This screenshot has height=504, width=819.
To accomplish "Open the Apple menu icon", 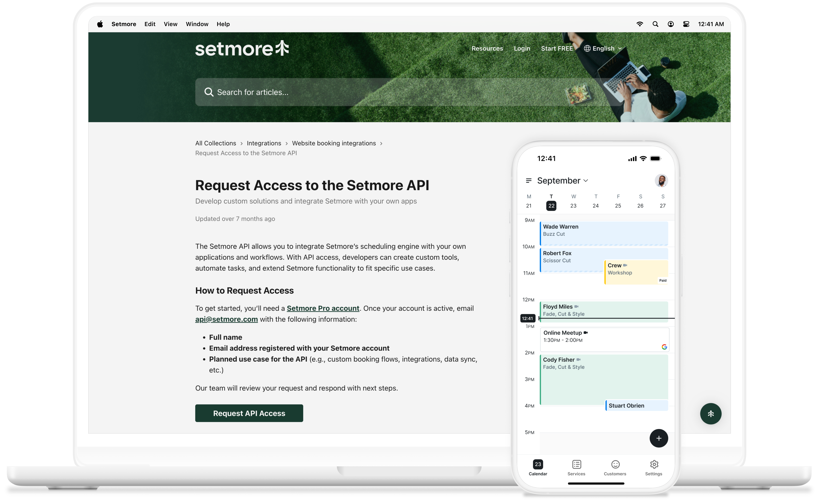I will coord(100,24).
